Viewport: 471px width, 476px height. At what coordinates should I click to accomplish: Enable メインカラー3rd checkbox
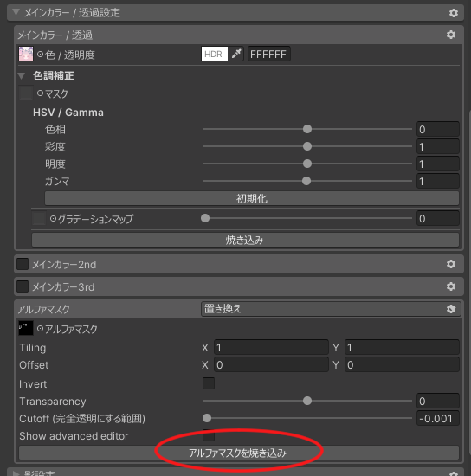[x=23, y=286]
